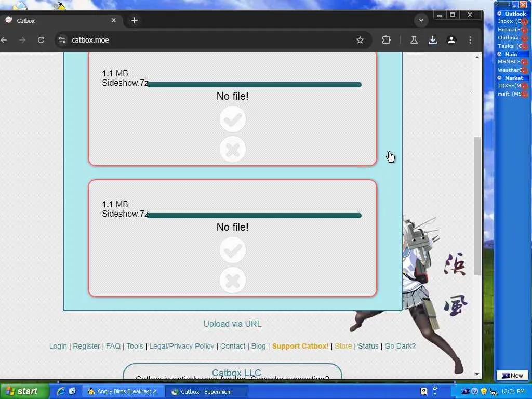Image resolution: width=532 pixels, height=399 pixels.
Task: Bookmark this page with the star icon
Action: coord(360,40)
